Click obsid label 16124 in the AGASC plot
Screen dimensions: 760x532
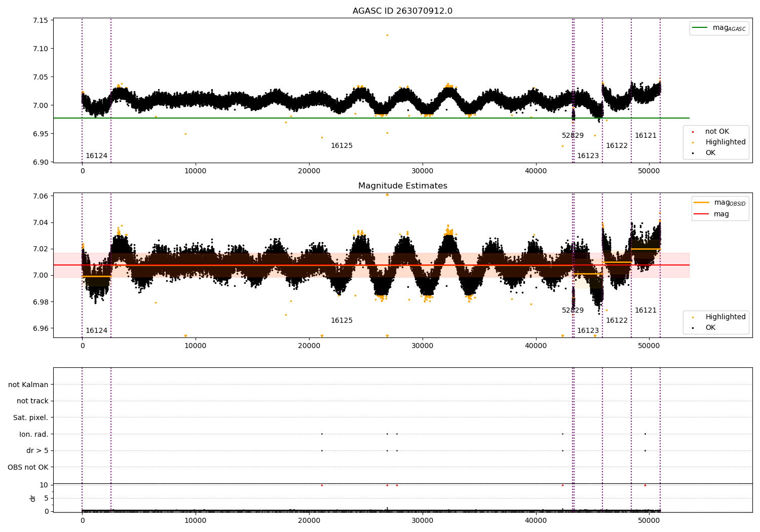coord(96,156)
